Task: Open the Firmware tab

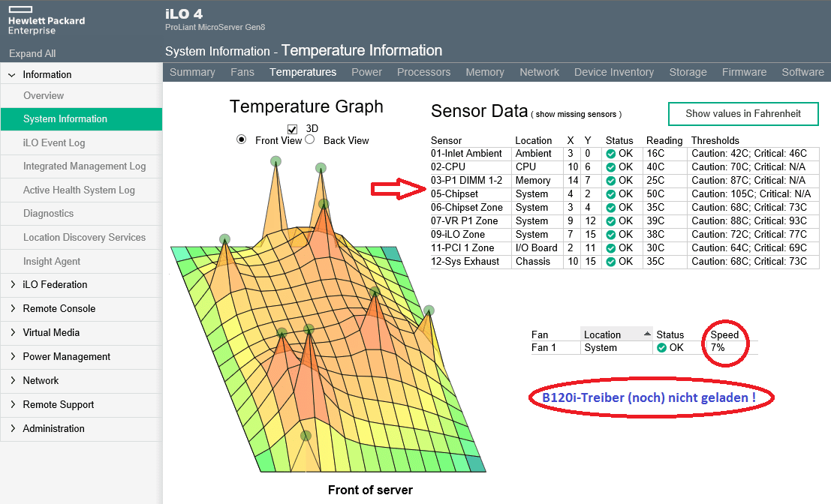Action: point(744,72)
